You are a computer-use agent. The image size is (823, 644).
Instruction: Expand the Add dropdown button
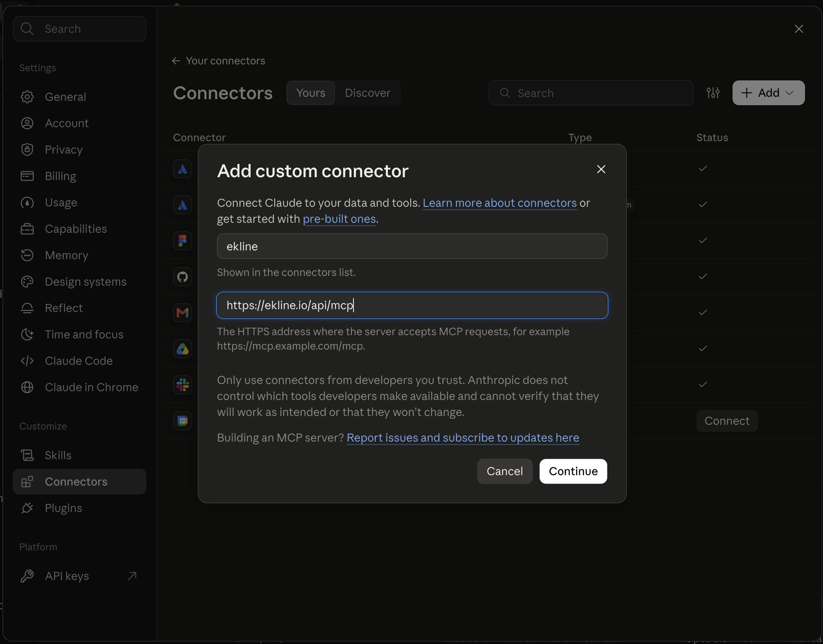pos(769,93)
